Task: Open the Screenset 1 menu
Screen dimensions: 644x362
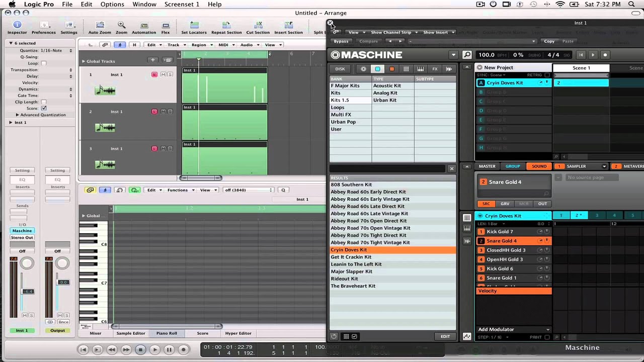Action: click(x=182, y=4)
